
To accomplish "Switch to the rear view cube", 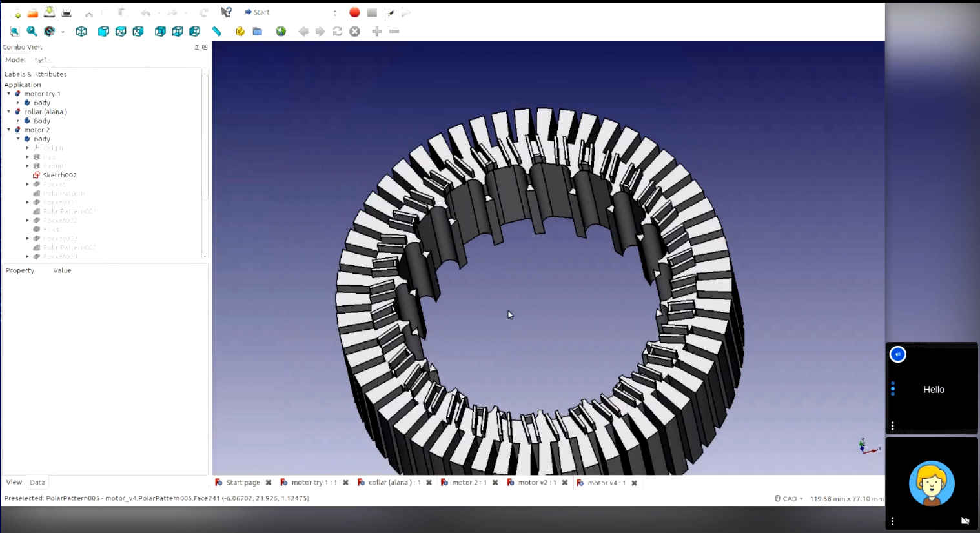I will coord(160,31).
